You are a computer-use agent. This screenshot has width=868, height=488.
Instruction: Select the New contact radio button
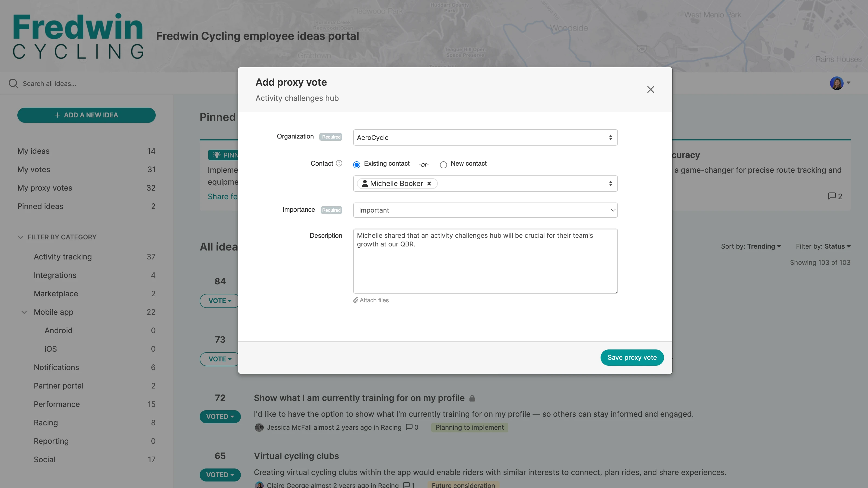[443, 165]
